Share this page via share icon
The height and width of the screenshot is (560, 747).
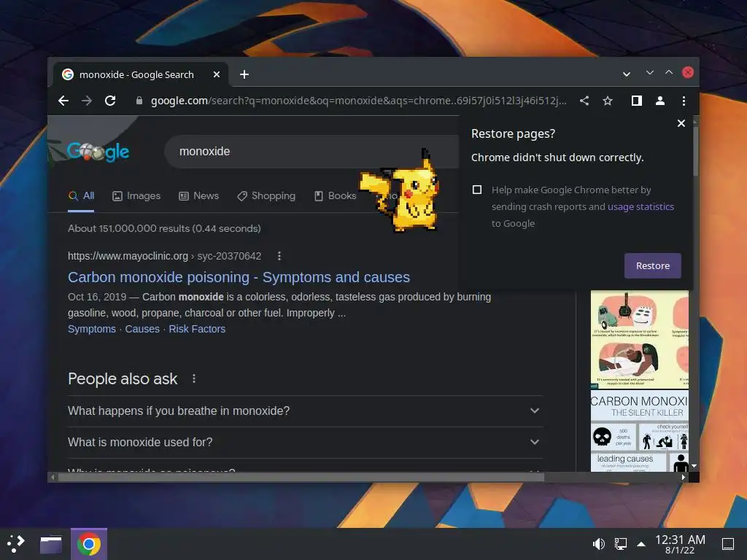click(x=584, y=101)
